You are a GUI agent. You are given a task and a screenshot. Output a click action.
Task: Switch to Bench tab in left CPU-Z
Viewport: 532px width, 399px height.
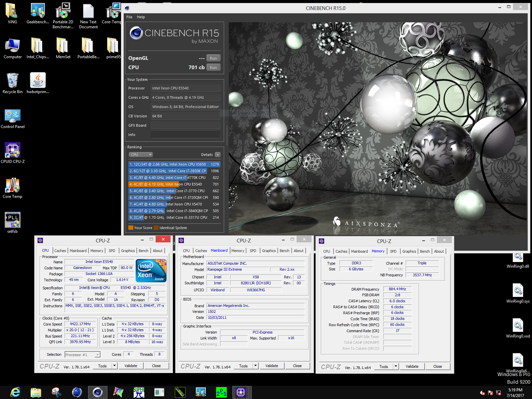(144, 251)
